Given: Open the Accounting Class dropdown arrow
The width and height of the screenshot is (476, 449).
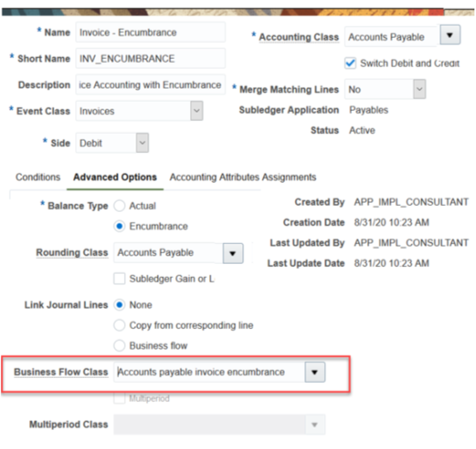Looking at the screenshot, I should (x=450, y=36).
